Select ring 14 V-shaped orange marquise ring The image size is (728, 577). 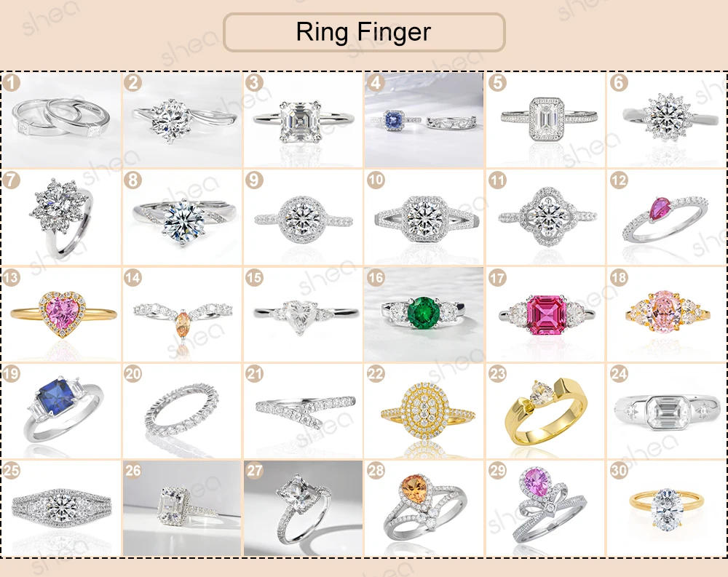pos(182,314)
